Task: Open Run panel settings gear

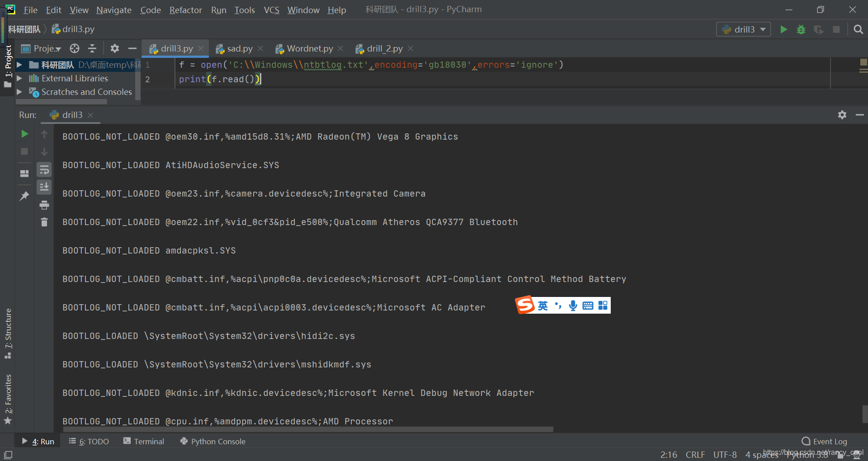Action: click(842, 115)
